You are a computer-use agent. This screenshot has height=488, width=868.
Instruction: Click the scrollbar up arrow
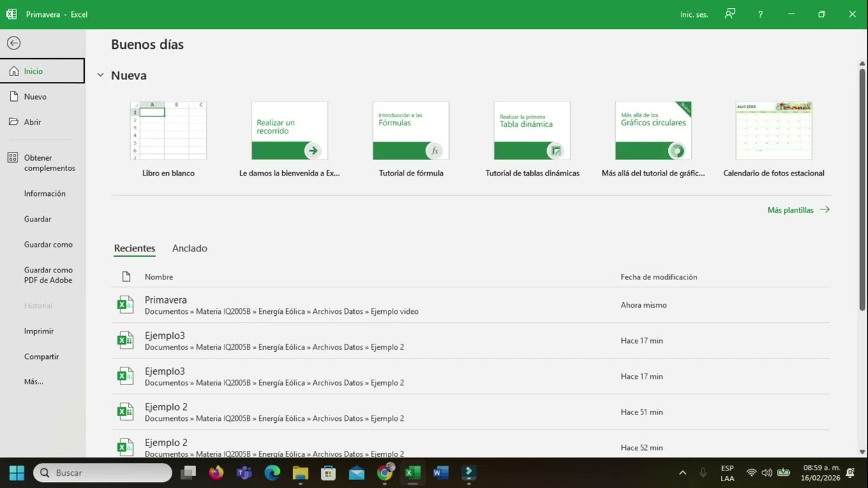pos(863,64)
